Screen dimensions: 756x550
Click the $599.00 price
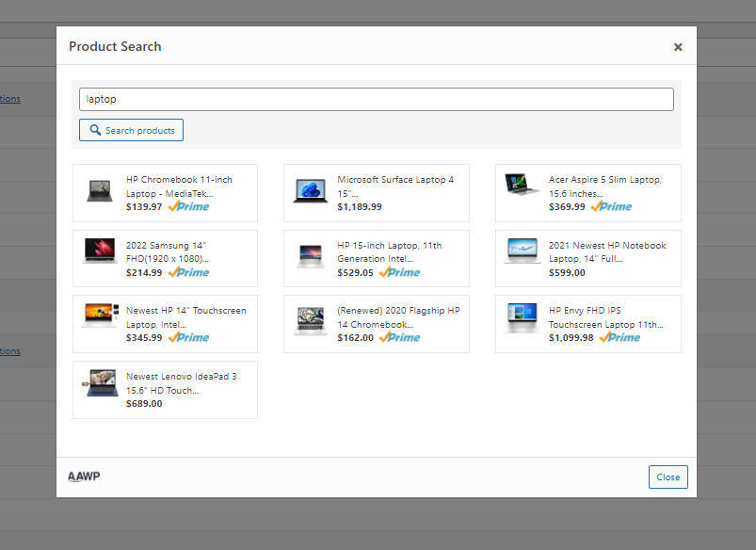coord(567,272)
